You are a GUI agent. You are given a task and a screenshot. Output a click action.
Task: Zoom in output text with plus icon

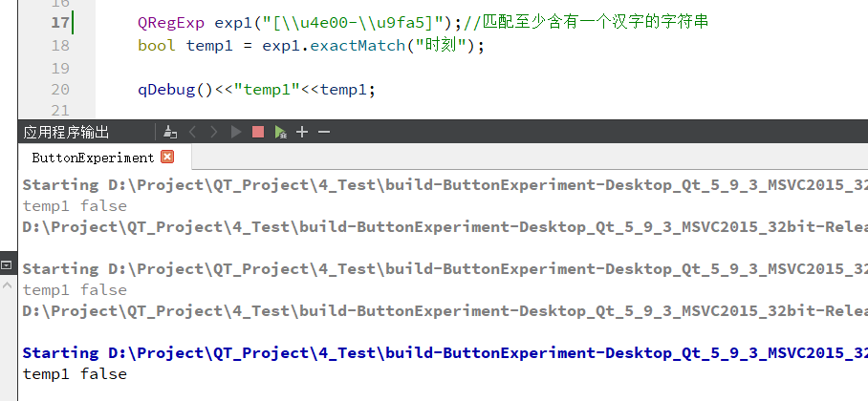tap(302, 132)
